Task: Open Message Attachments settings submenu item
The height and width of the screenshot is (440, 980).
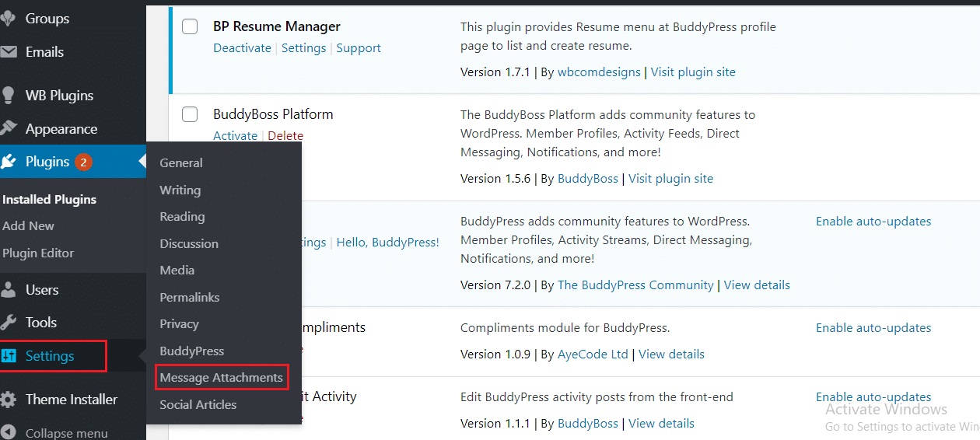Action: [221, 378]
